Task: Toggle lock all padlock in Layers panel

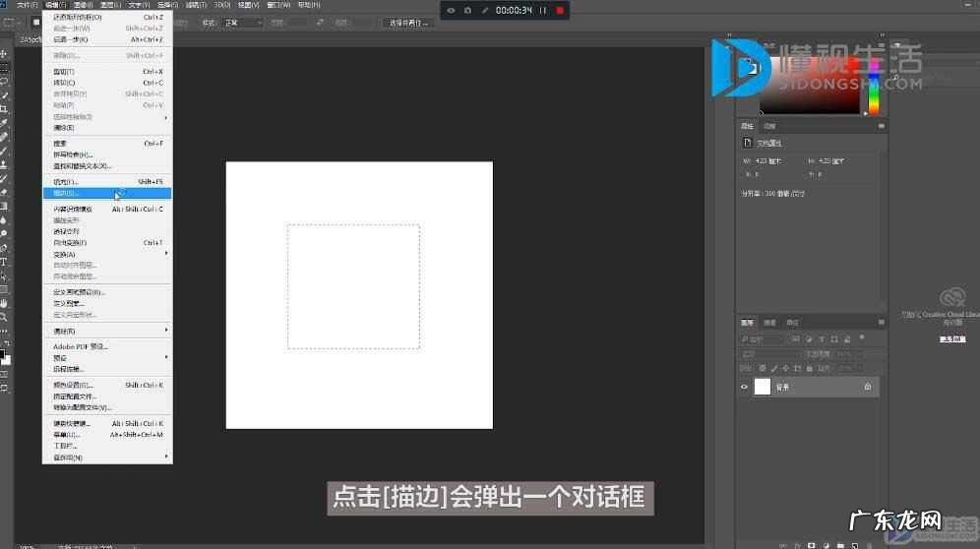Action: [x=810, y=368]
